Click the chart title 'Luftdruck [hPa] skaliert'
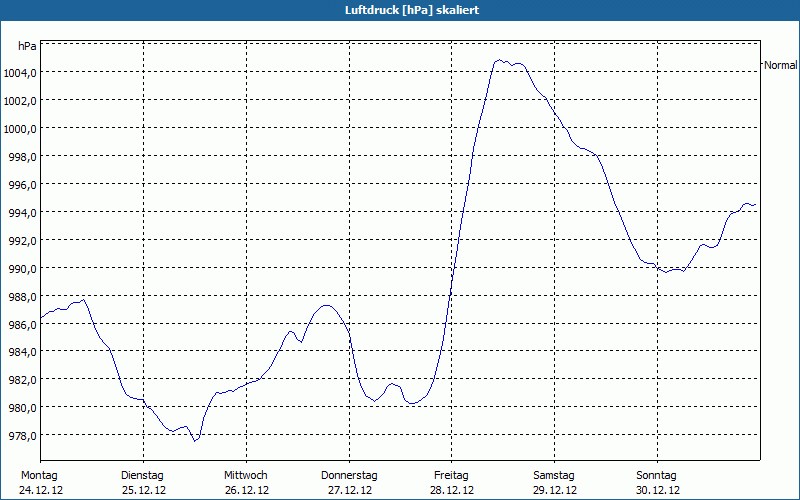800x500 pixels. click(x=400, y=9)
